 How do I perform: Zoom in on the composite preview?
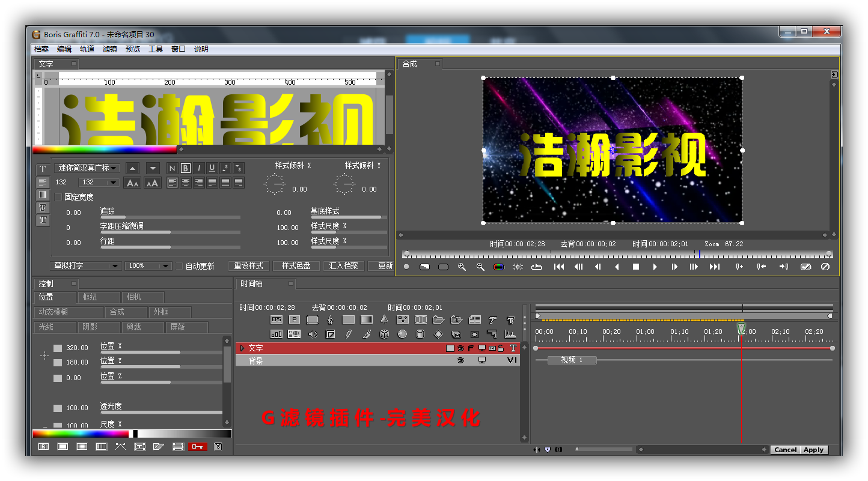point(462,267)
